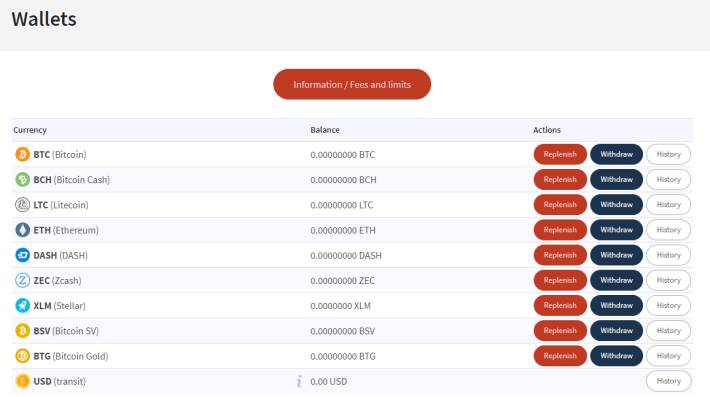Click the 'USD (transit)' currency name
The image size is (710, 397).
point(59,382)
